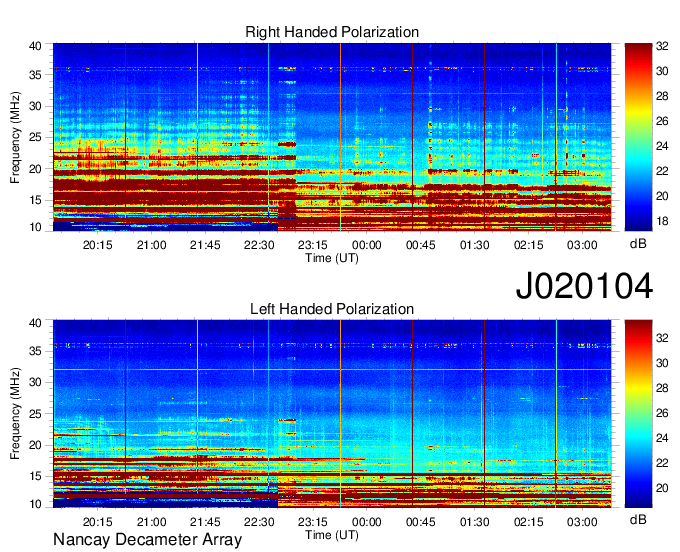Click the 01:30 tick under Left Handed plot
The image size is (680, 552).
[474, 522]
